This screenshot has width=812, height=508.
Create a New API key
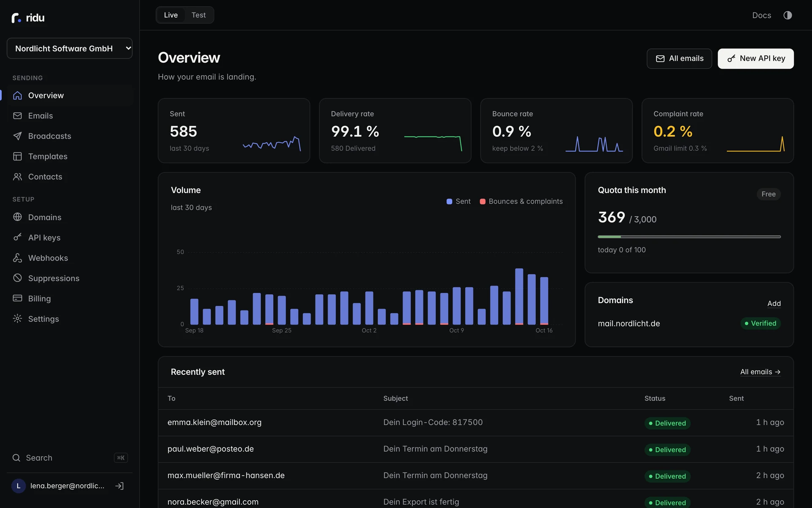pos(756,58)
